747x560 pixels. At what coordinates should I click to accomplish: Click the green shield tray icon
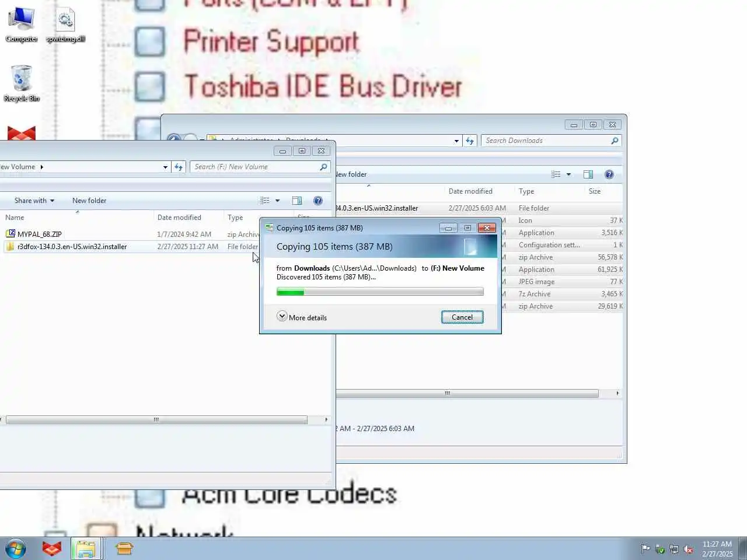click(x=660, y=549)
